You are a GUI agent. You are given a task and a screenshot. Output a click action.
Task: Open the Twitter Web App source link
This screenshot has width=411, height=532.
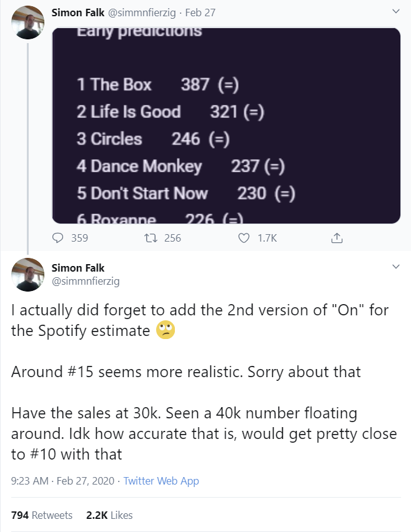point(161,481)
